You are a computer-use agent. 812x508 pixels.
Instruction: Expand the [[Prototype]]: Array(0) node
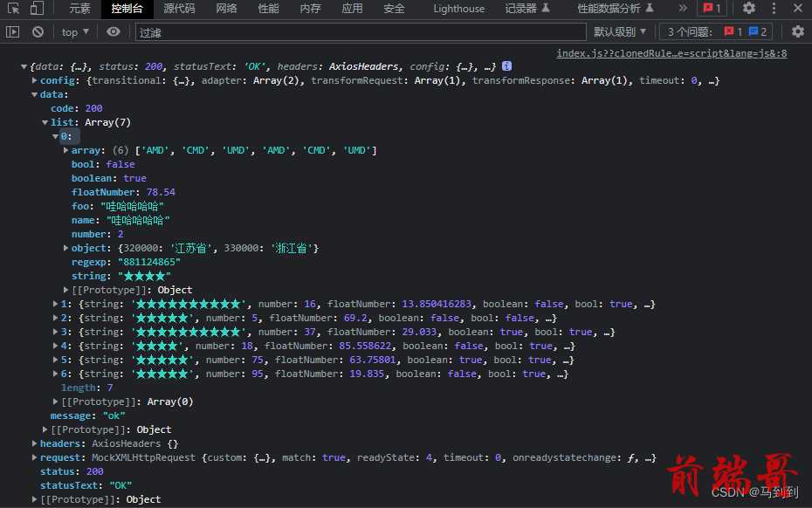(55, 402)
